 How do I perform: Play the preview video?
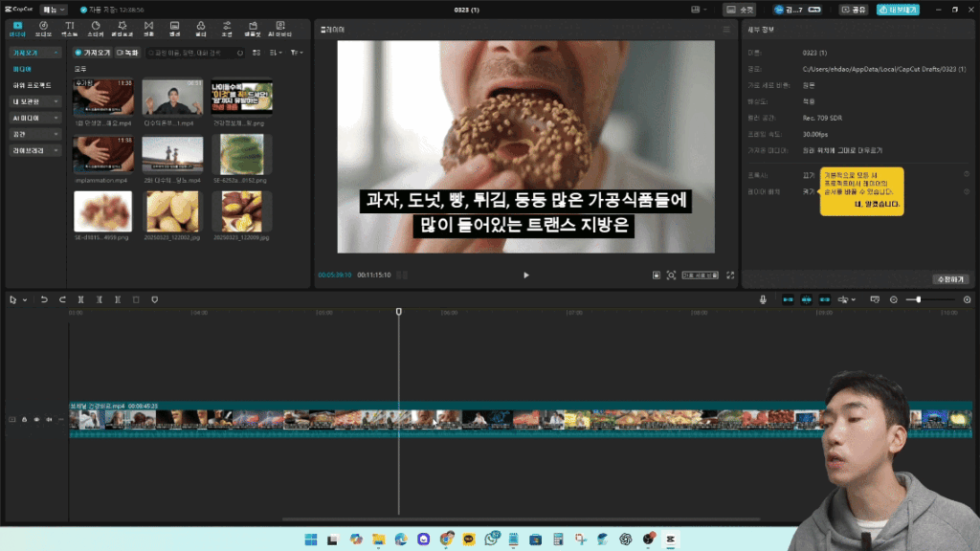click(525, 275)
